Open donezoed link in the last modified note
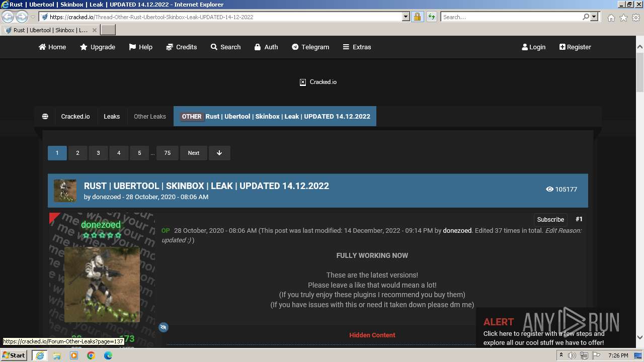The height and width of the screenshot is (362, 644). click(457, 230)
